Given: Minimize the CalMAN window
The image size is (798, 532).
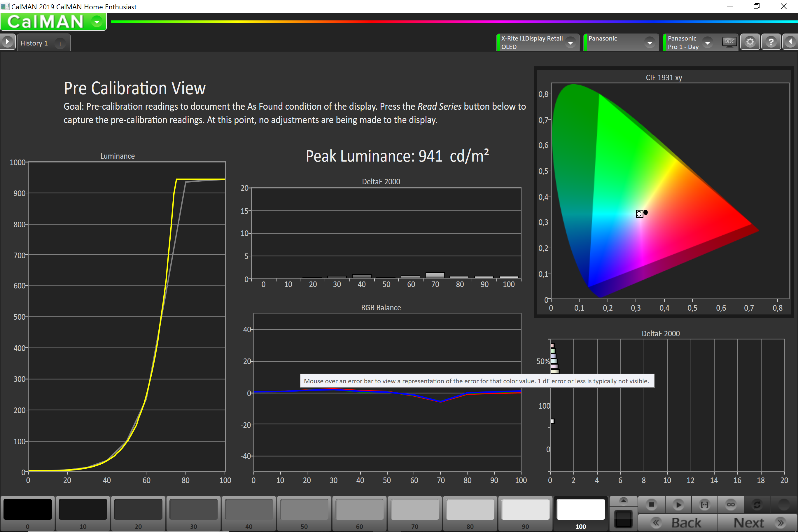Looking at the screenshot, I should coord(730,6).
